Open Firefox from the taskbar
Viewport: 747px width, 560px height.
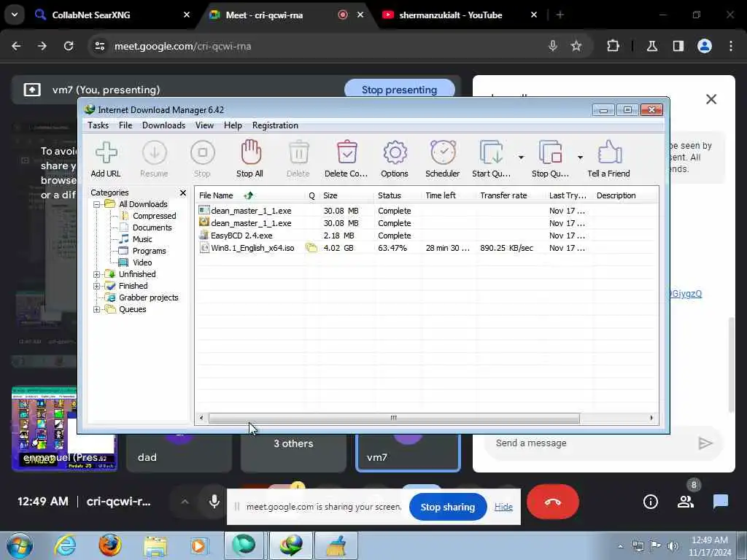click(110, 545)
